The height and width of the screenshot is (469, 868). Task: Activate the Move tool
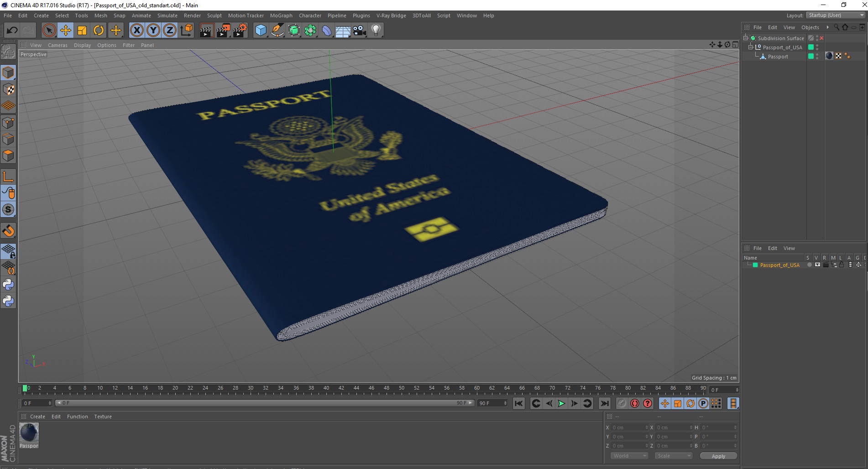(66, 31)
